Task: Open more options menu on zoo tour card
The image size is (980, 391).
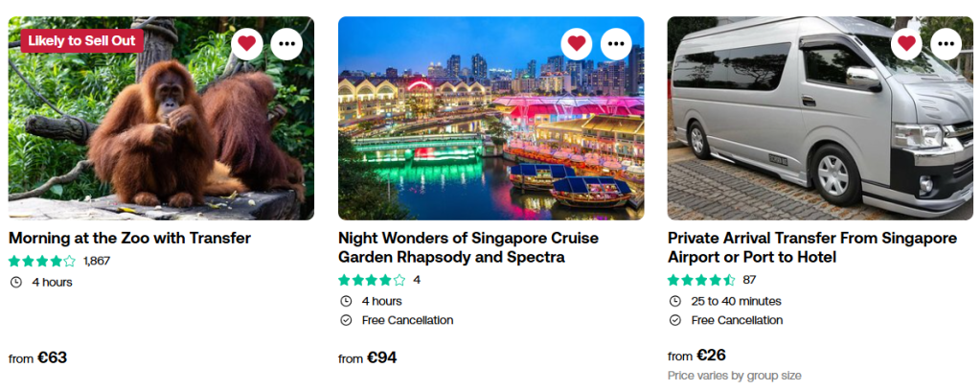Action: click(286, 43)
